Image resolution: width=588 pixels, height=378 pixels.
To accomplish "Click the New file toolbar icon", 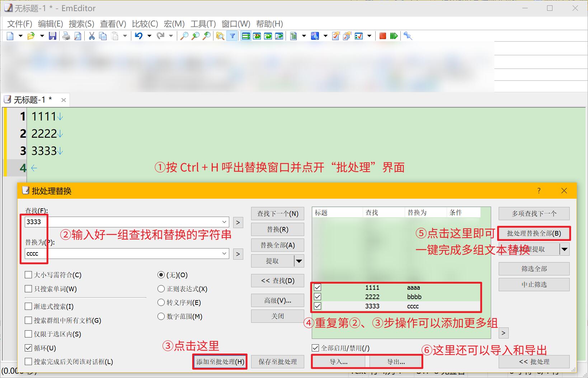I will click(x=10, y=36).
